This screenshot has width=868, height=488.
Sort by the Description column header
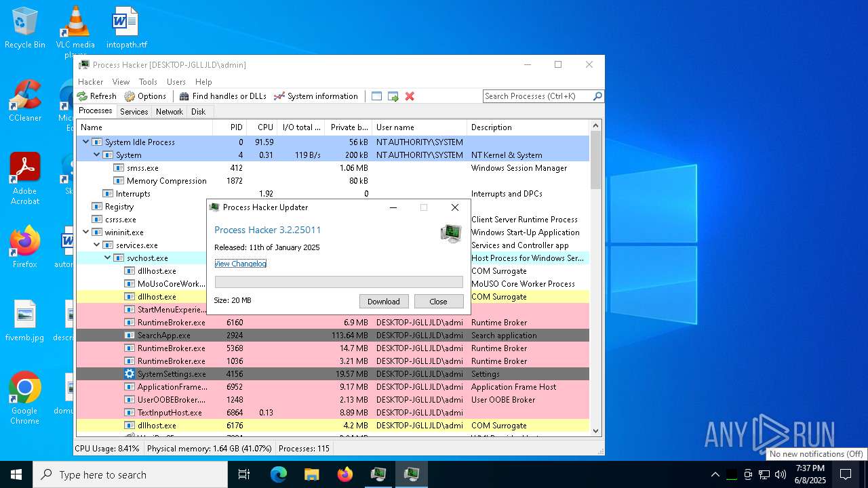click(x=528, y=127)
